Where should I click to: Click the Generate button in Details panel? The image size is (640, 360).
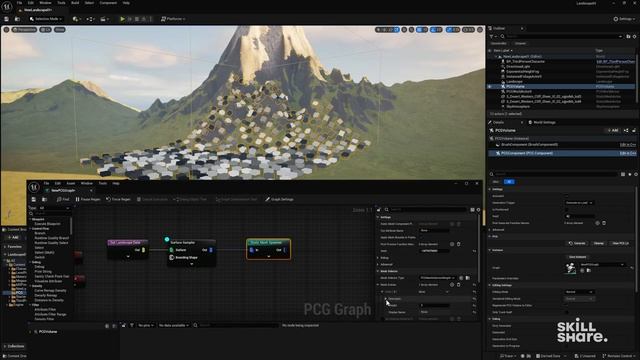(x=577, y=243)
